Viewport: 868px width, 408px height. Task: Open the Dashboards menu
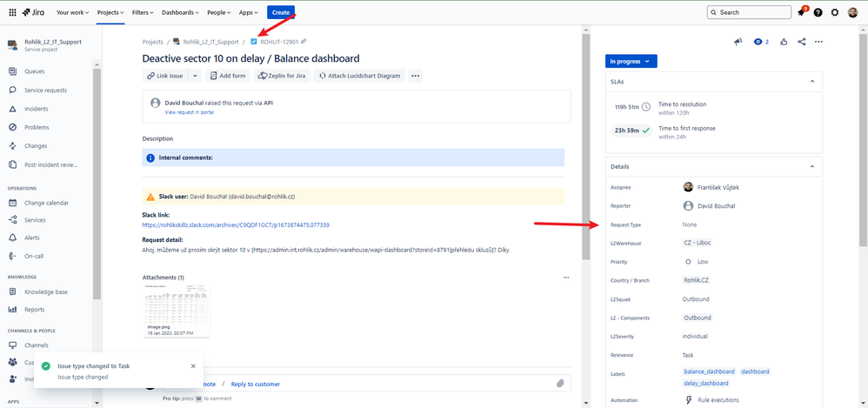(180, 12)
